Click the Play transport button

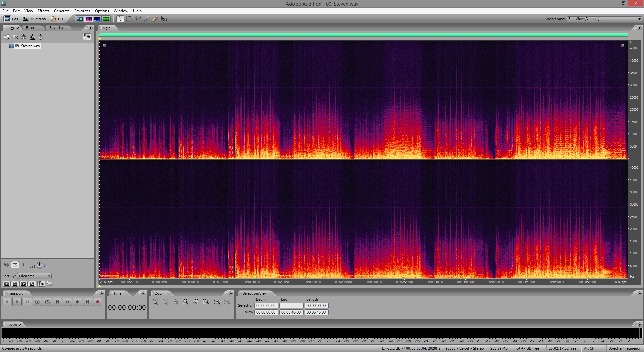[17, 302]
